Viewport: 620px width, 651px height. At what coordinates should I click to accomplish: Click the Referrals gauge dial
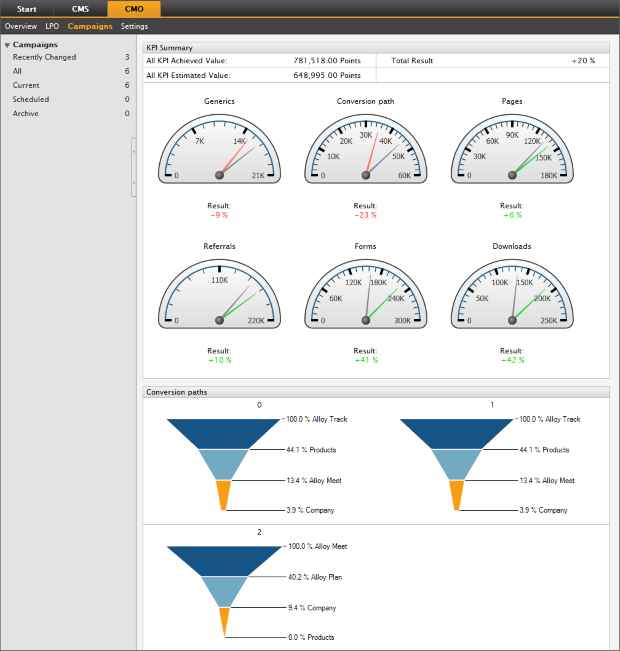click(x=219, y=293)
